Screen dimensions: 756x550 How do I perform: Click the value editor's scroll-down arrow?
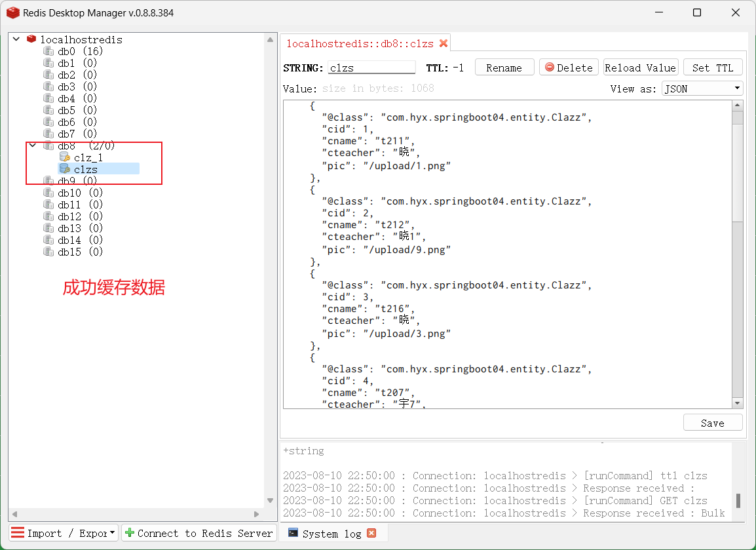pyautogui.click(x=737, y=403)
